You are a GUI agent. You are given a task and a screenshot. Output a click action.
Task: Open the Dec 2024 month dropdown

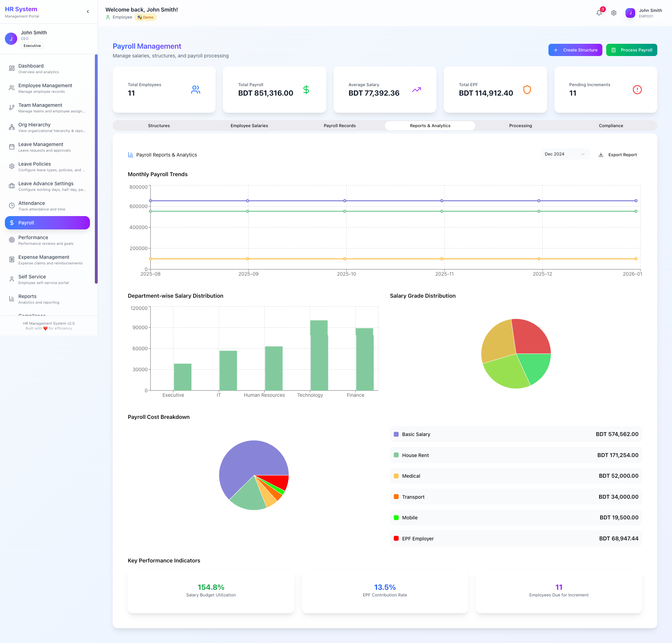pyautogui.click(x=565, y=154)
